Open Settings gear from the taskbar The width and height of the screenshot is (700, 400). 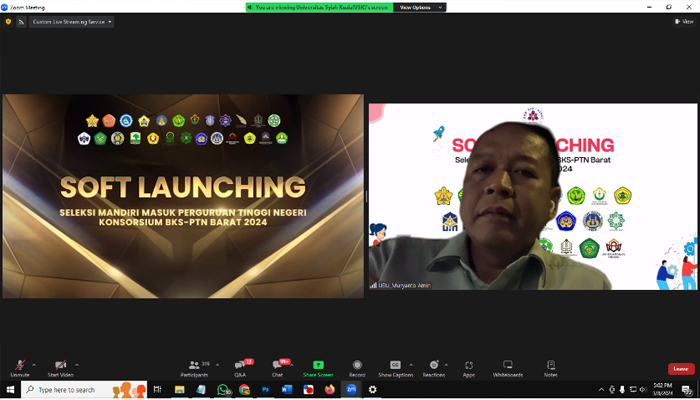(373, 390)
